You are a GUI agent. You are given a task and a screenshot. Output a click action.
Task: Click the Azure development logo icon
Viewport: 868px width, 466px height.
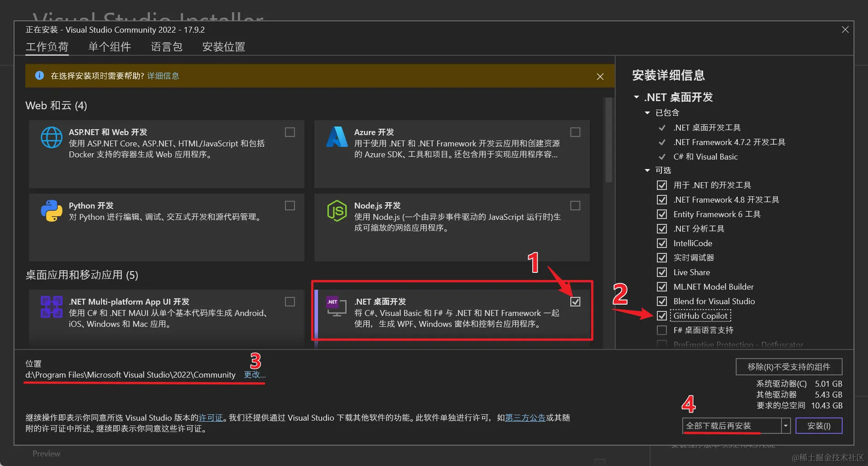point(337,137)
